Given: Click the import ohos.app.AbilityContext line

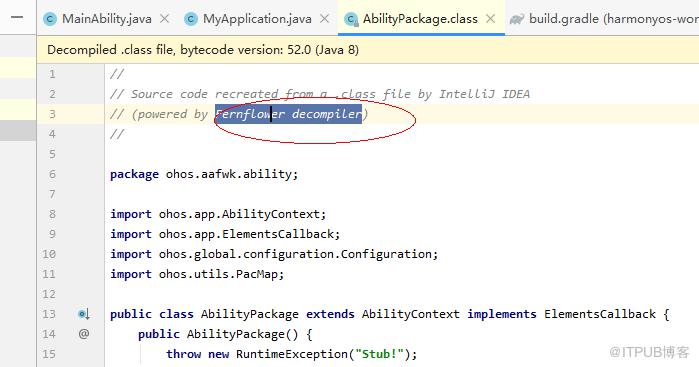Looking at the screenshot, I should coord(218,214).
